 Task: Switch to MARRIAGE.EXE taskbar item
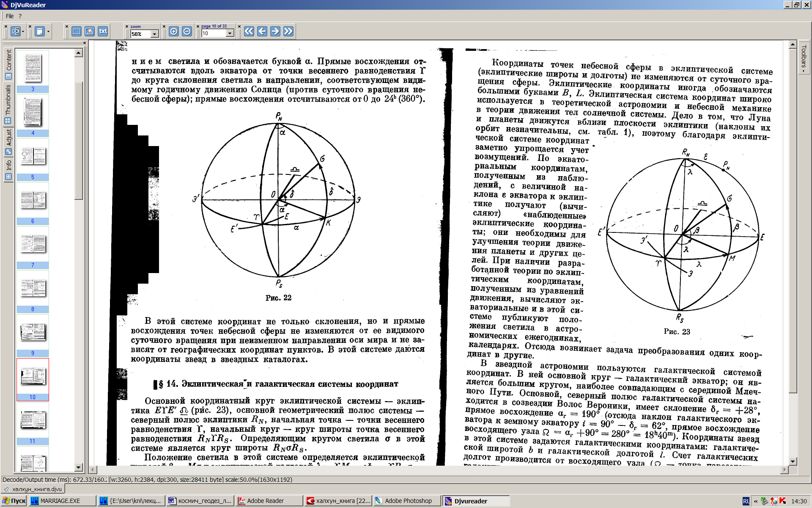pos(62,501)
